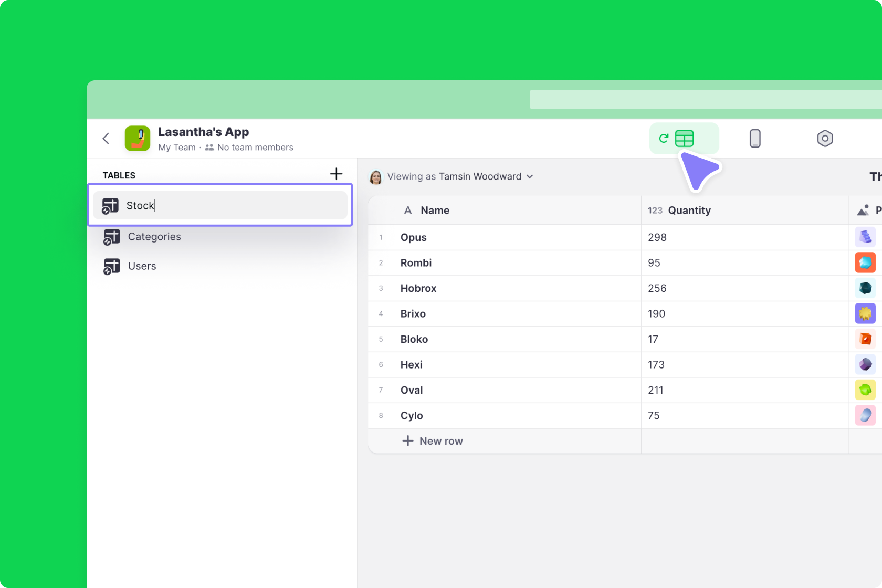Click the Categories table icon
This screenshot has width=882, height=588.
[x=111, y=237]
